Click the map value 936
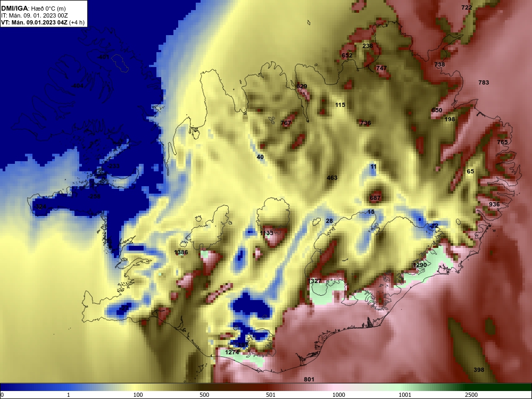The width and height of the screenshot is (532, 399). tap(494, 204)
